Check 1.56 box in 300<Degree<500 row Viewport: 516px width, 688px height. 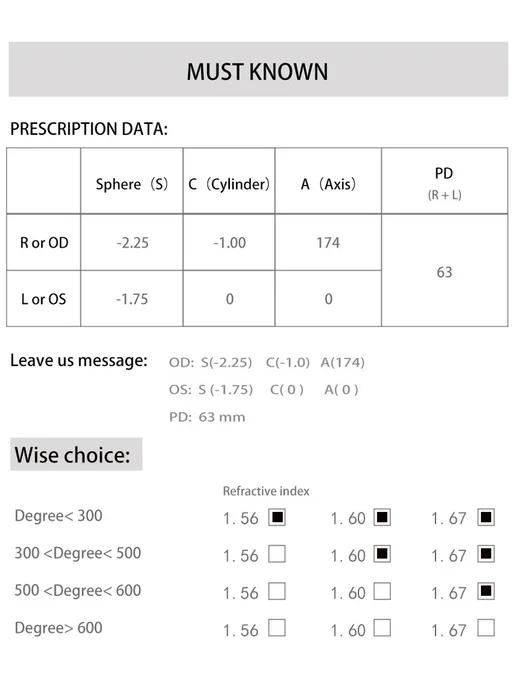point(277,554)
